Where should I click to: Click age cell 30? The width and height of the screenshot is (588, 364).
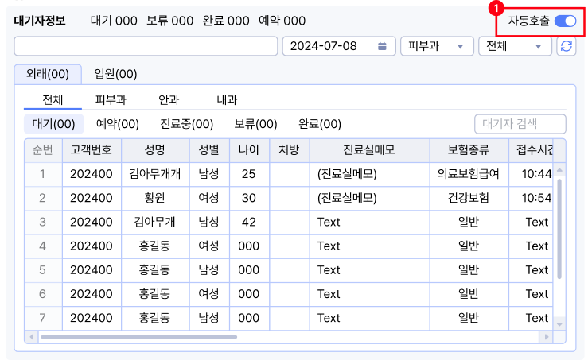(248, 198)
